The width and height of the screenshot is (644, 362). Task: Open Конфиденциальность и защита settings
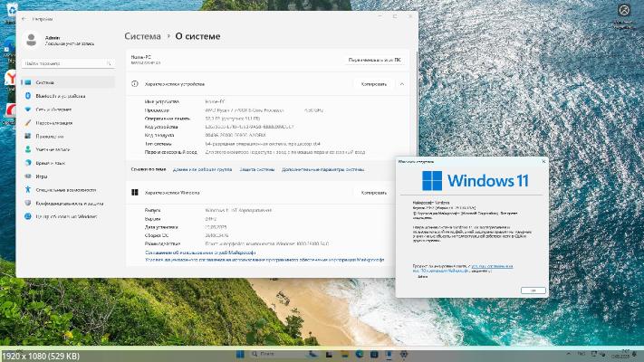click(x=68, y=203)
